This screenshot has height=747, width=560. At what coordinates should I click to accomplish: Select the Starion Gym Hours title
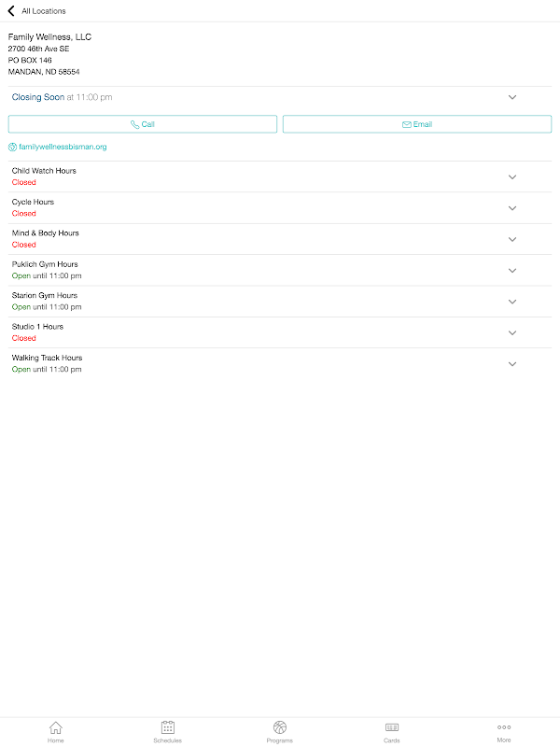pos(44,295)
